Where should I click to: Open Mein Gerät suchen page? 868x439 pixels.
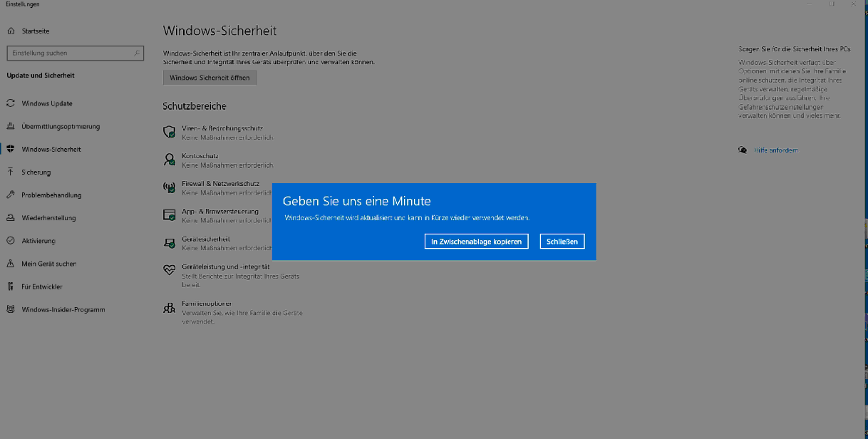(x=49, y=264)
